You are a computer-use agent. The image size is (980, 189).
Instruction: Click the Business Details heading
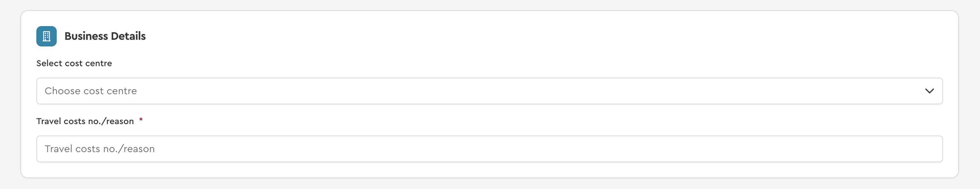(105, 36)
